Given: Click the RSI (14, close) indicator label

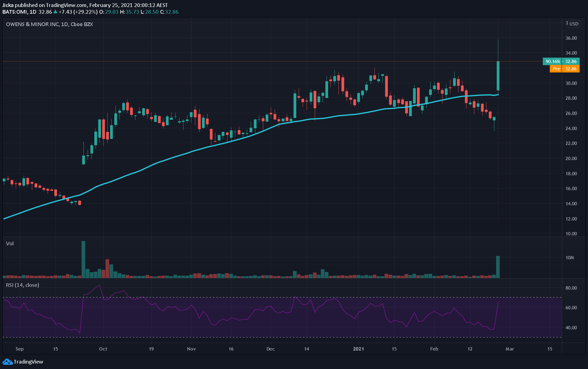Looking at the screenshot, I should click(22, 285).
